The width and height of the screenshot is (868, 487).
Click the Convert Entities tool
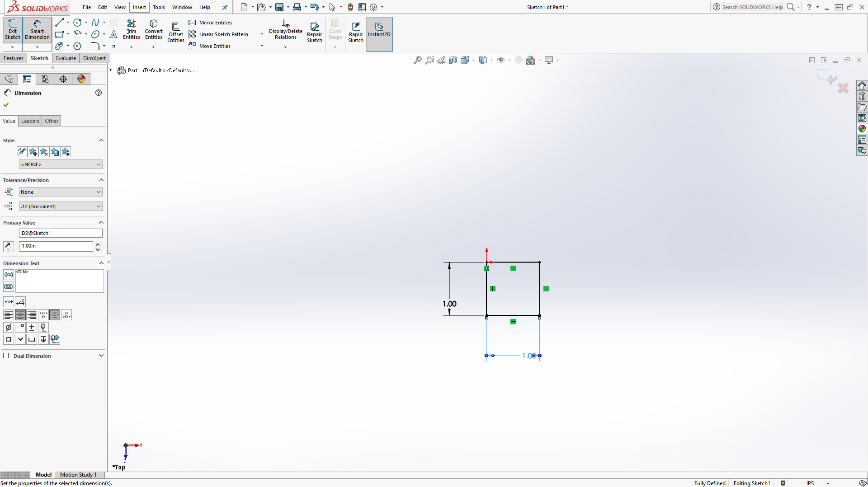154,30
